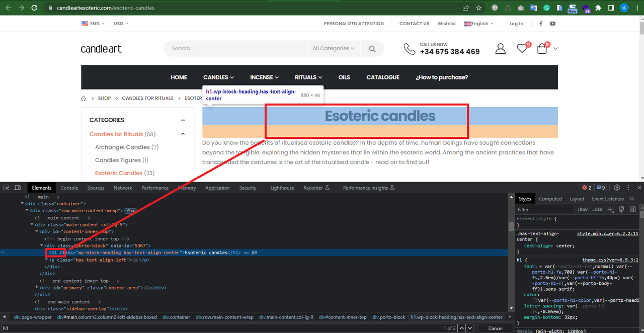Click the new style rule plus icon
This screenshot has height=333, width=644.
[x=610, y=209]
